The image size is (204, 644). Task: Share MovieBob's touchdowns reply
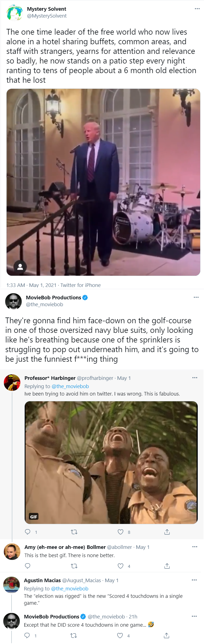[x=166, y=635]
